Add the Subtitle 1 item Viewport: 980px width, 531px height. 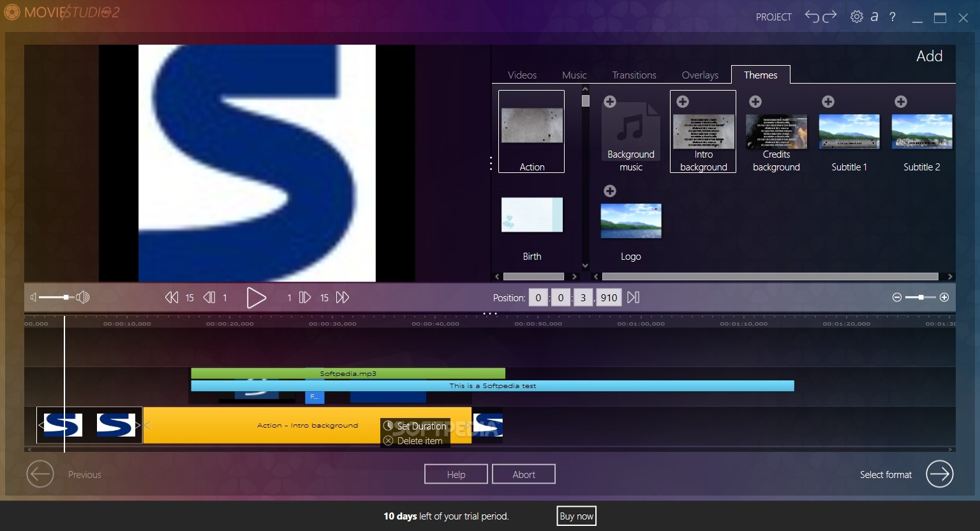coord(828,101)
